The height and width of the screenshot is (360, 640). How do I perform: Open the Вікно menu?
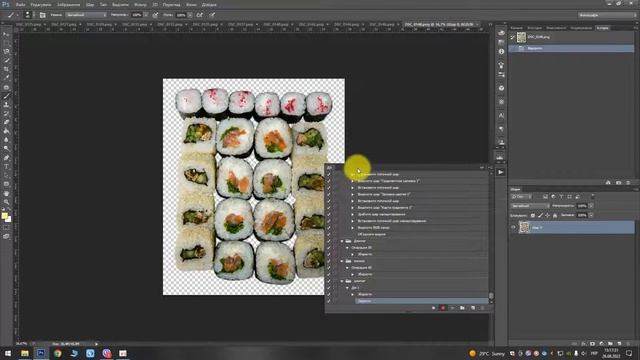191,5
